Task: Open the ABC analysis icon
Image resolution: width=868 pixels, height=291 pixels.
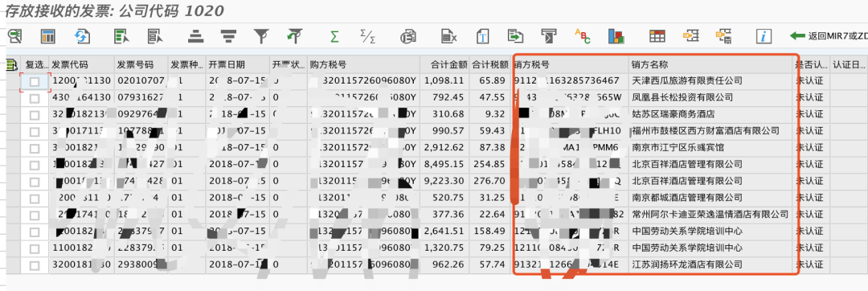Action: click(583, 36)
